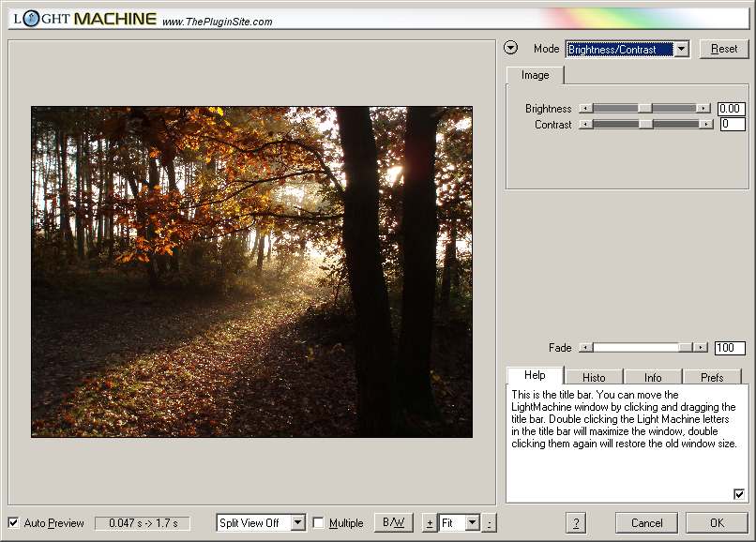Viewport: 756px width, 542px height.
Task: Click the Brightness slider left arrow
Action: coord(585,109)
